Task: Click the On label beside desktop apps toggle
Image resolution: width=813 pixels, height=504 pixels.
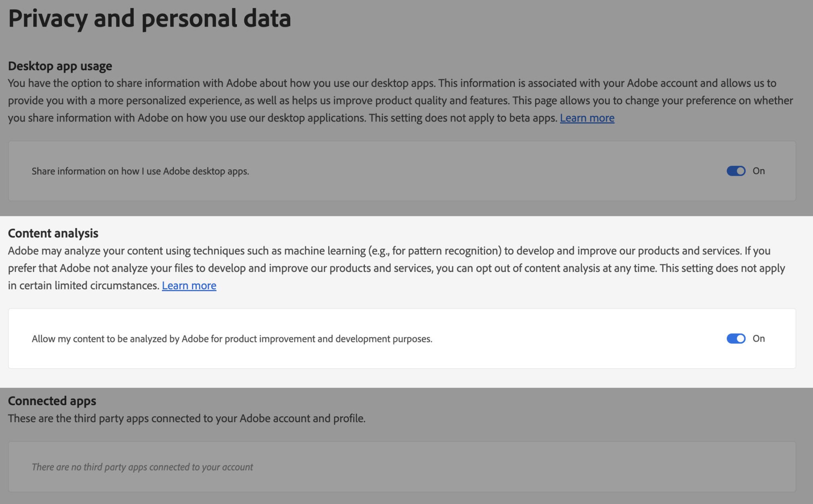Action: pyautogui.click(x=759, y=171)
